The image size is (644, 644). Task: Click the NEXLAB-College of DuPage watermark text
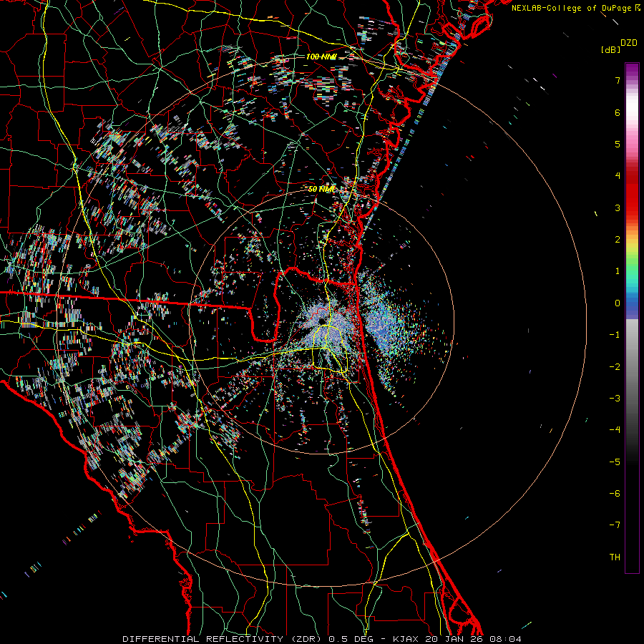[573, 8]
